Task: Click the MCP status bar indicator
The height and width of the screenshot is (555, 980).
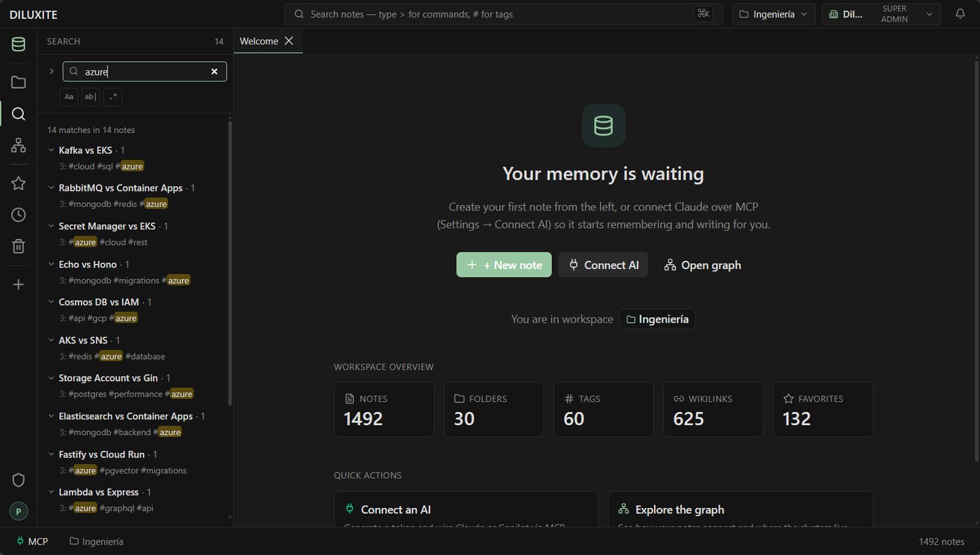Action: pyautogui.click(x=32, y=541)
